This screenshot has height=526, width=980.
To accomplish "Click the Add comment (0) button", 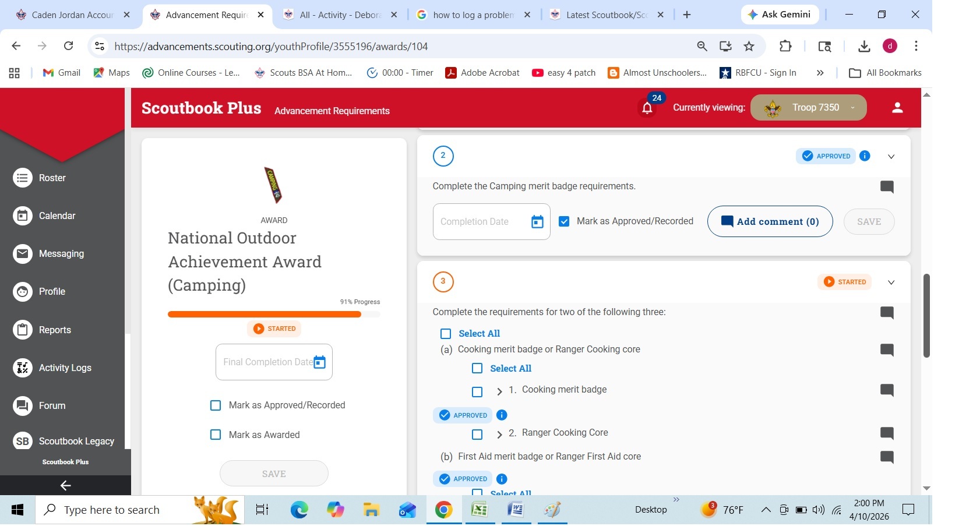I will click(770, 221).
